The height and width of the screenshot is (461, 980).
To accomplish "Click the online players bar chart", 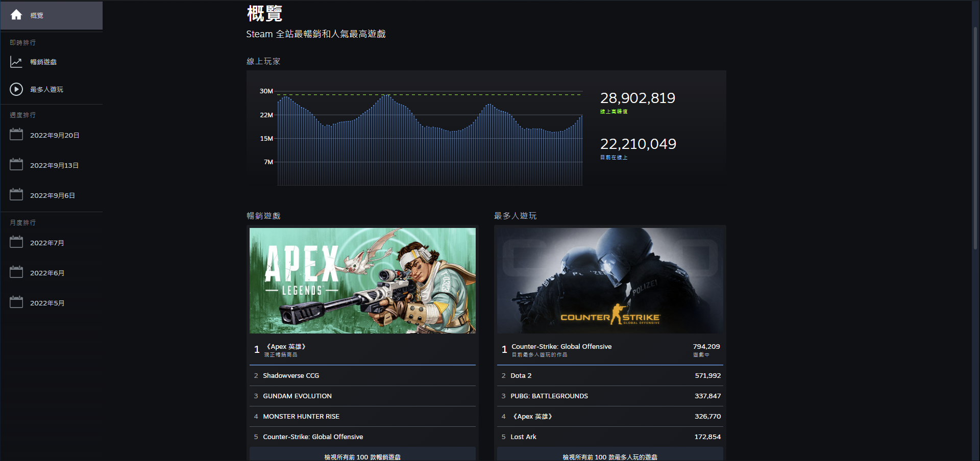I will (430, 139).
